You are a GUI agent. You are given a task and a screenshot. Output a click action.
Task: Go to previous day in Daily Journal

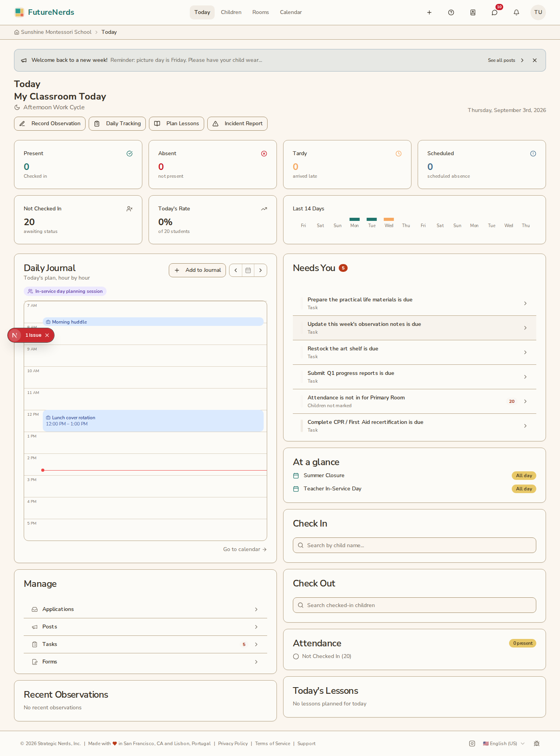click(236, 270)
